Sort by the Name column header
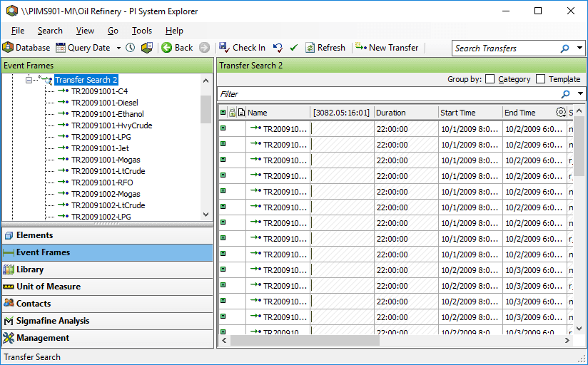 pyautogui.click(x=278, y=113)
